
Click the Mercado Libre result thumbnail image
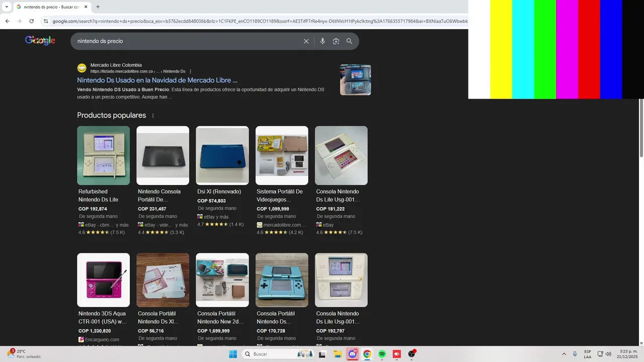(x=355, y=79)
